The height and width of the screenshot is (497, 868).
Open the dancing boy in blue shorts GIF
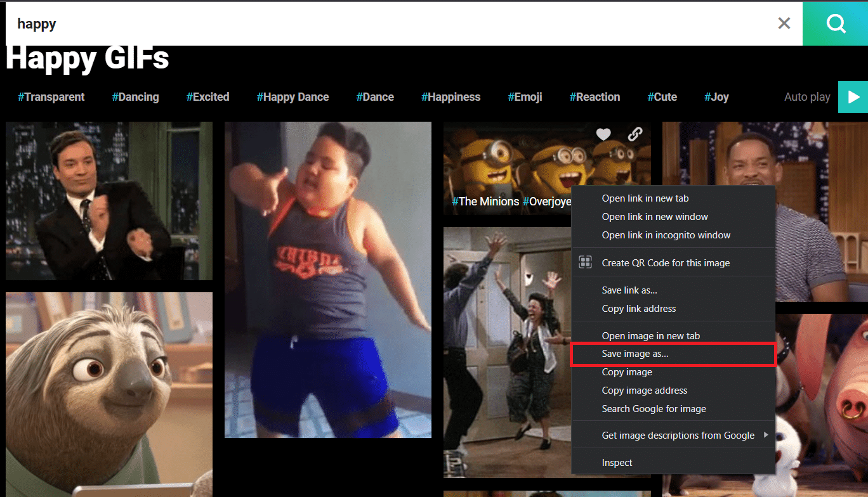(327, 279)
